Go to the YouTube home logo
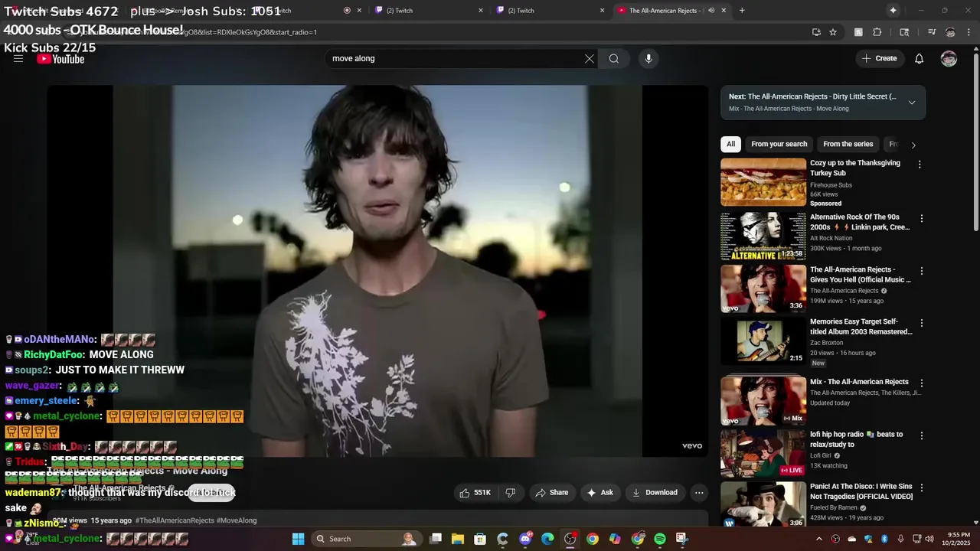The height and width of the screenshot is (551, 980). pos(60,59)
